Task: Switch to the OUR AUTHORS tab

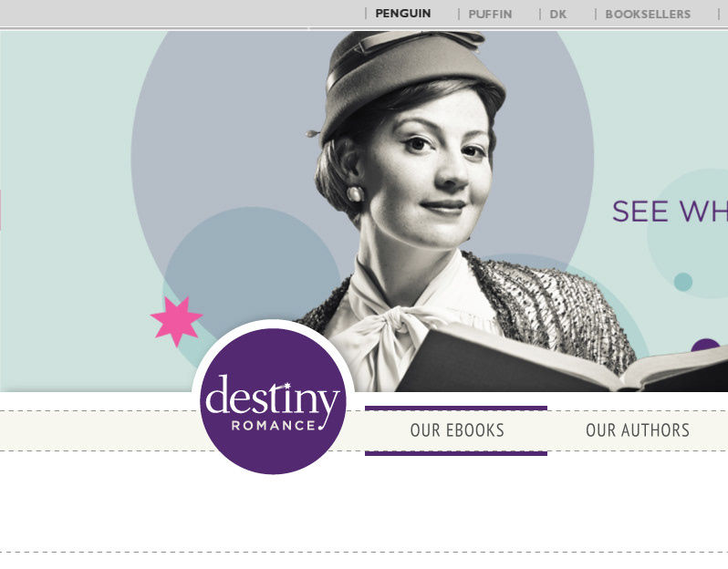Action: pos(638,430)
